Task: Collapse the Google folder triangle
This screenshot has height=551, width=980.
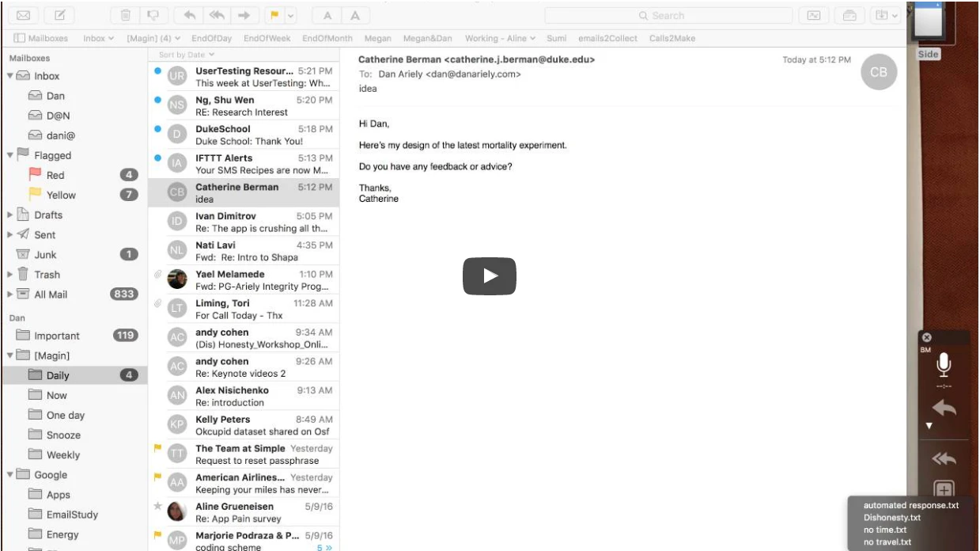Action: point(10,474)
